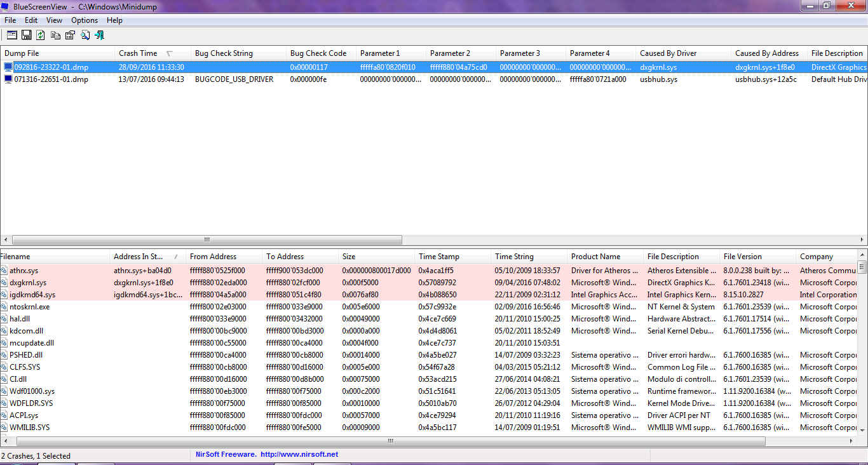This screenshot has height=465, width=868.
Task: Click the Copy Selected Items icon
Action: click(x=56, y=36)
